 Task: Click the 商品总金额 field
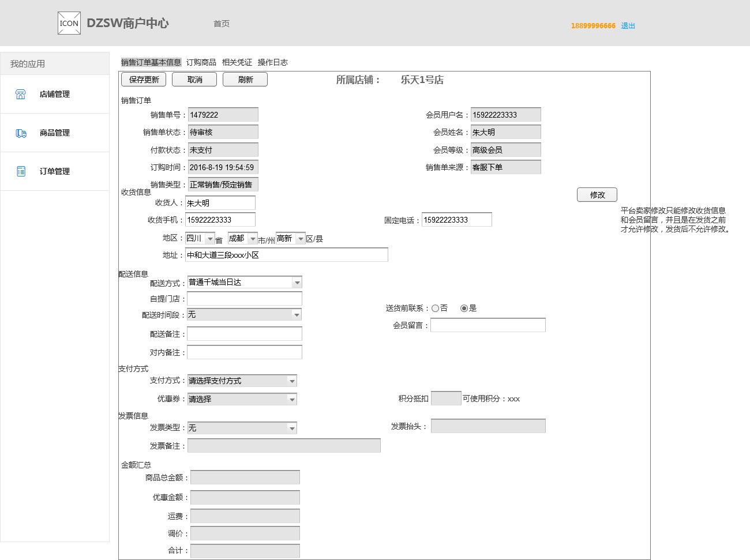click(x=245, y=478)
